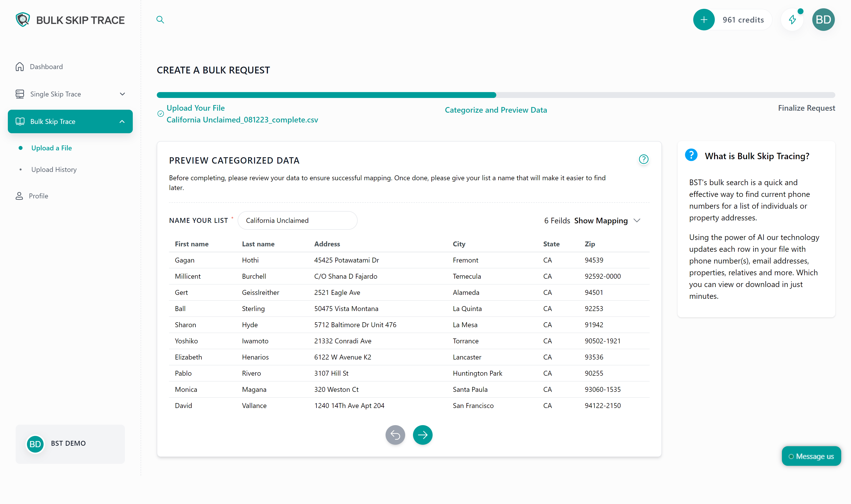
Task: Click the Message us link
Action: pos(811,456)
